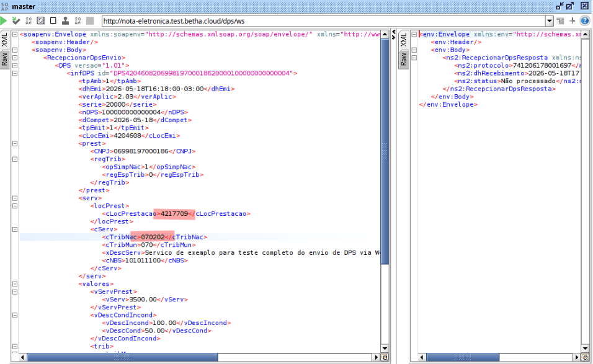
Task: Collapse the prest node
Action: click(15, 144)
